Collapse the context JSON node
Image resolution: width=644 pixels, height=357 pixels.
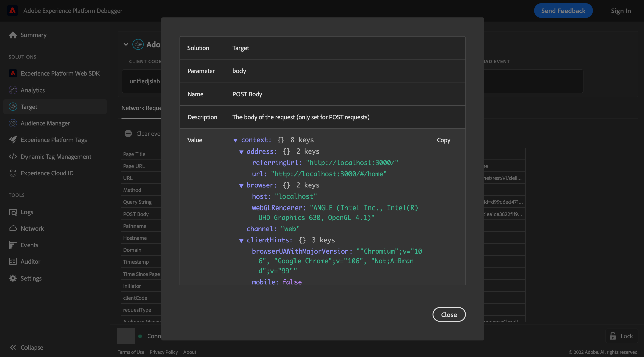[x=235, y=140]
